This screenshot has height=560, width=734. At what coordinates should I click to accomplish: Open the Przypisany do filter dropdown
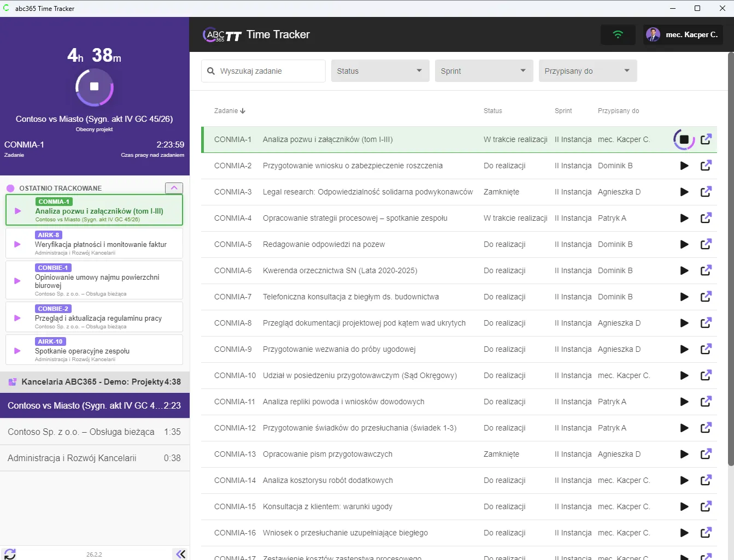point(588,71)
